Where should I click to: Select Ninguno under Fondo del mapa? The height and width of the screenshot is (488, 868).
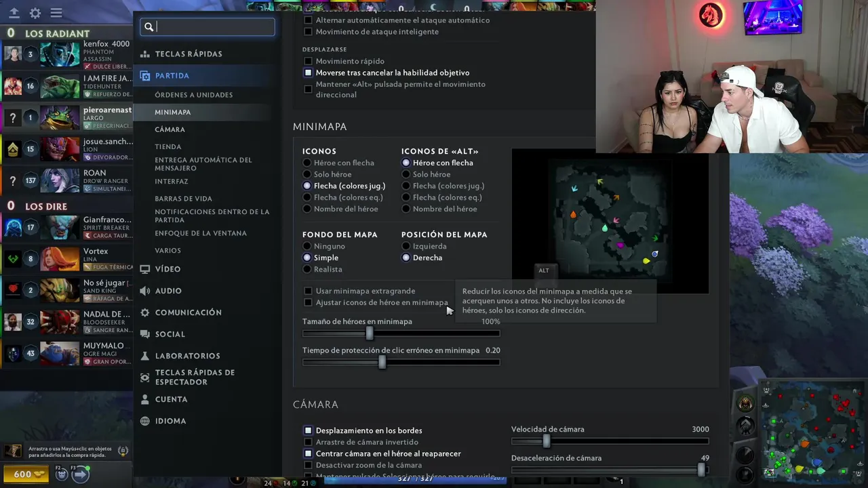(307, 246)
